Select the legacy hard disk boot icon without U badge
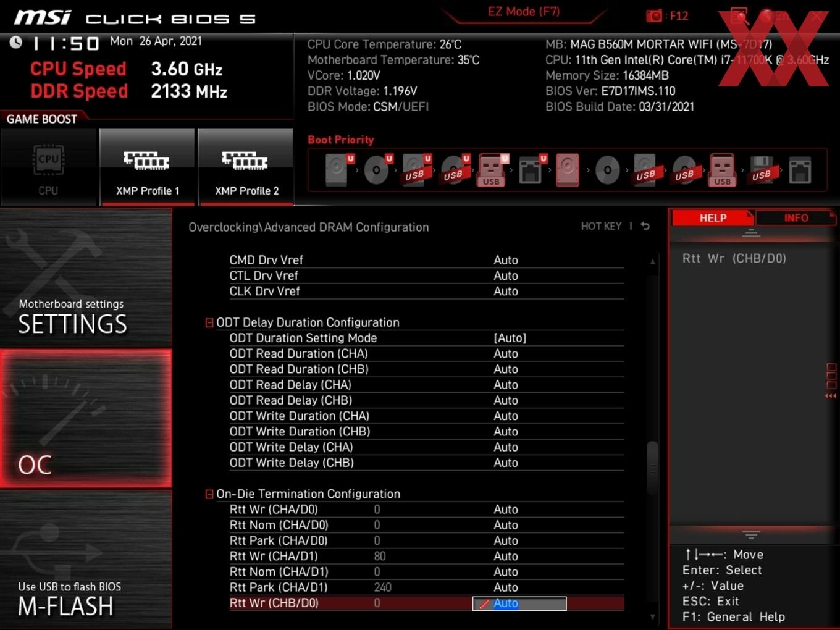This screenshot has width=840, height=630. pyautogui.click(x=568, y=170)
